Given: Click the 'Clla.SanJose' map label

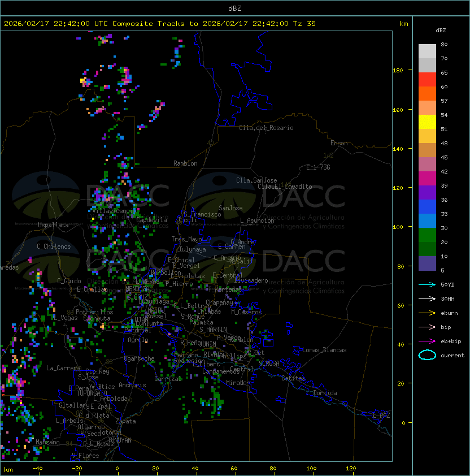Looking at the screenshot, I should click(x=256, y=180).
